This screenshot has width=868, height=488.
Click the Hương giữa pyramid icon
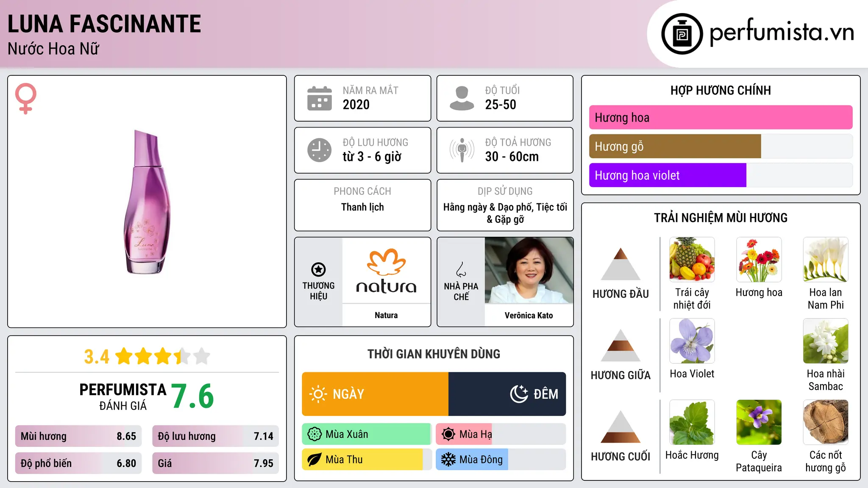[620, 345]
